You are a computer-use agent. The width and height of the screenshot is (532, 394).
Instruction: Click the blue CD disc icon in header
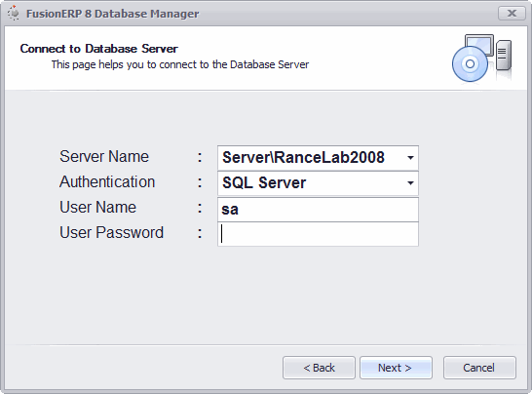pyautogui.click(x=470, y=63)
